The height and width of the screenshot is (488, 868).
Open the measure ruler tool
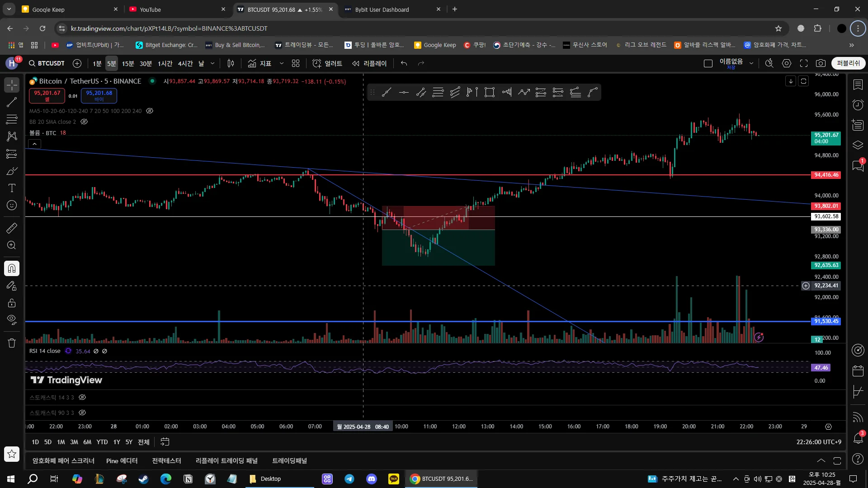point(12,228)
